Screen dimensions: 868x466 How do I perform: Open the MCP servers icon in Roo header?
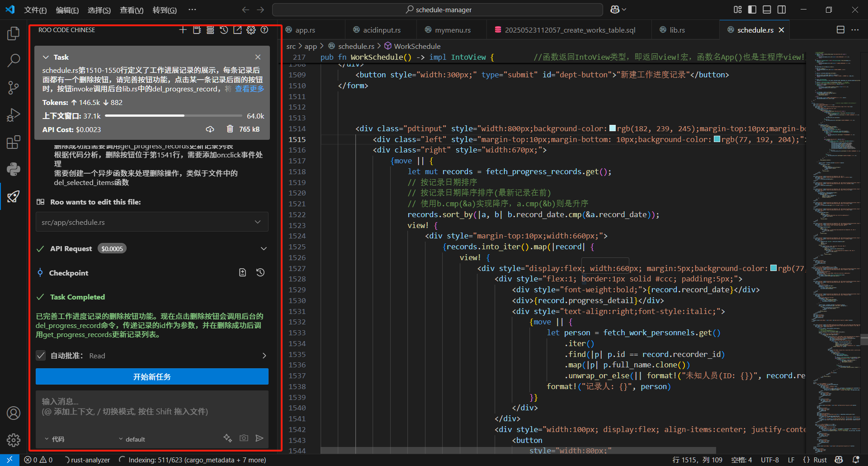(x=210, y=30)
